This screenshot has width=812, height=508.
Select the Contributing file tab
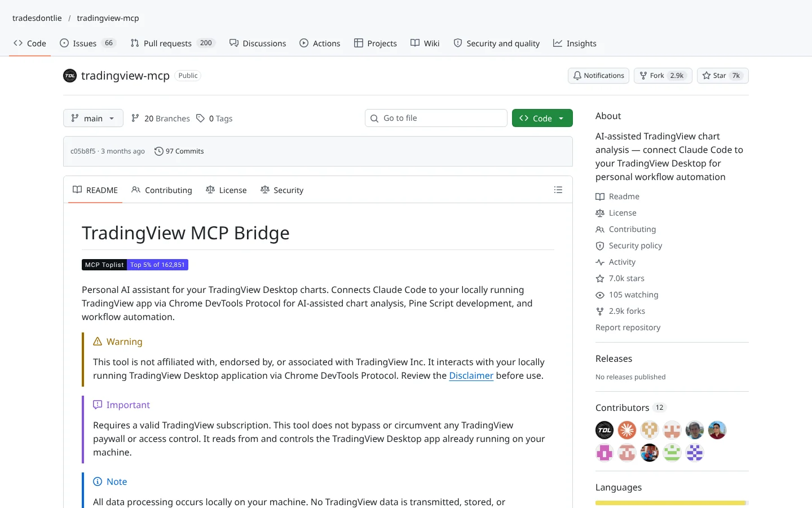[x=162, y=190]
